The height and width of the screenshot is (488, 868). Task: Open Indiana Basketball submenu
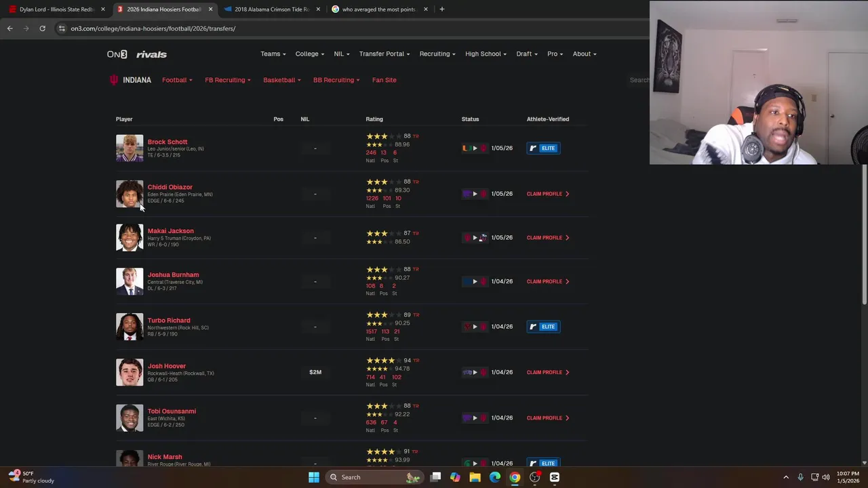click(x=281, y=80)
